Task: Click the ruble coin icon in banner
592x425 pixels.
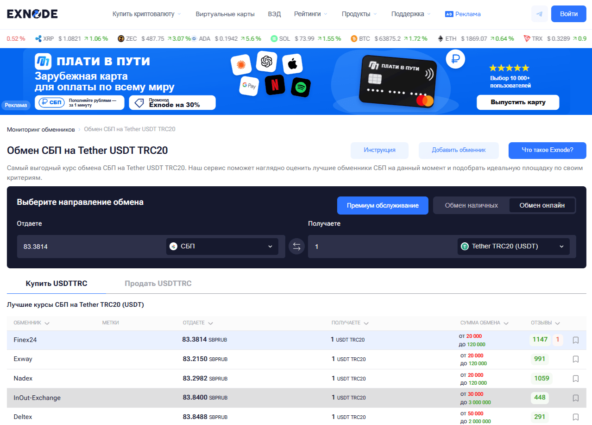Action: coord(455,59)
